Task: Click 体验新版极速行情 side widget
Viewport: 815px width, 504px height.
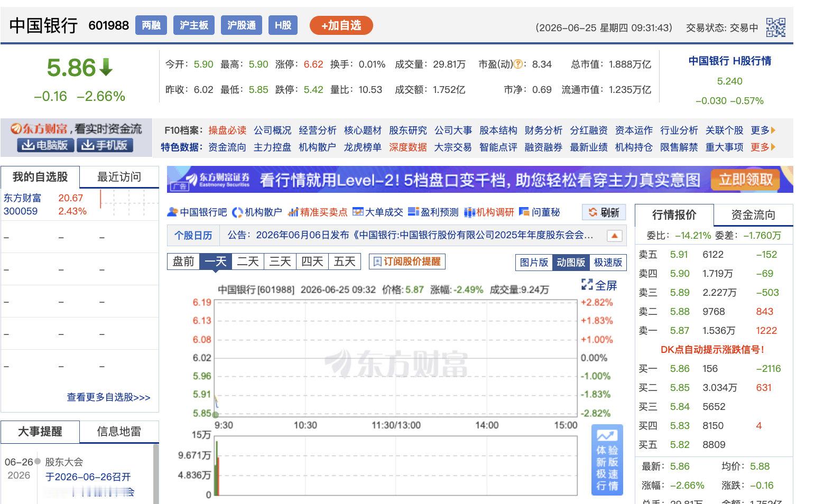Action: (x=607, y=460)
